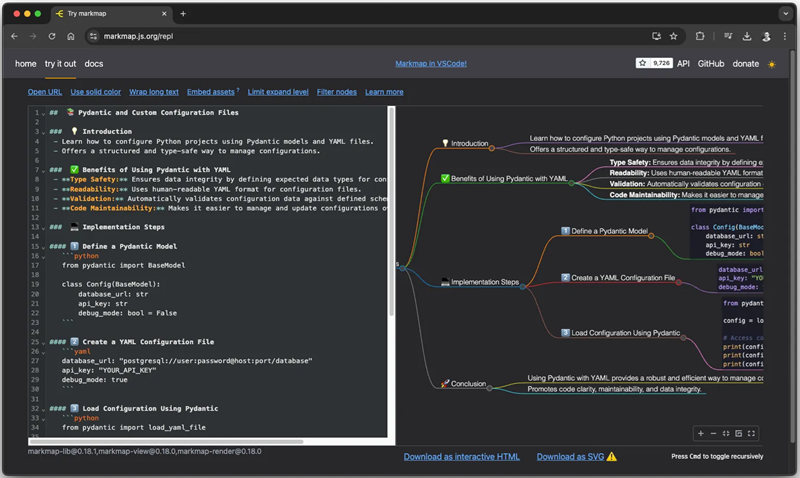
Task: Toggle the Load Configuration Using Pydantic node circle
Action: (x=684, y=337)
